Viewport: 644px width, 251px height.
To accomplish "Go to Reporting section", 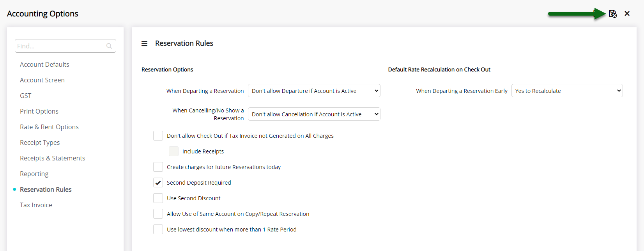I will (x=34, y=174).
